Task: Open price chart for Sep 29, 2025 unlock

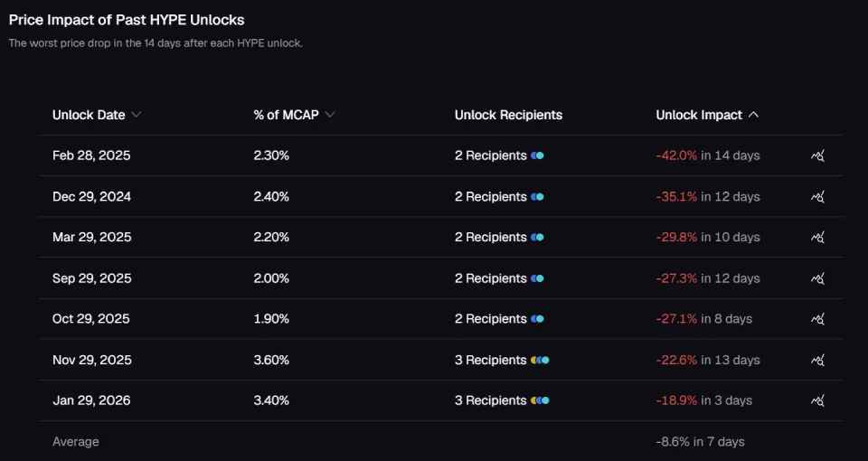Action: pos(817,278)
